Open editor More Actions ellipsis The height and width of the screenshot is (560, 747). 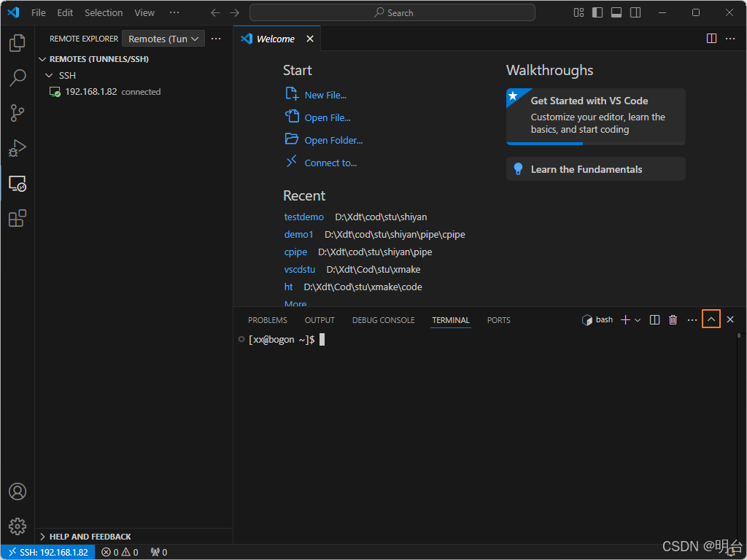pyautogui.click(x=729, y=39)
